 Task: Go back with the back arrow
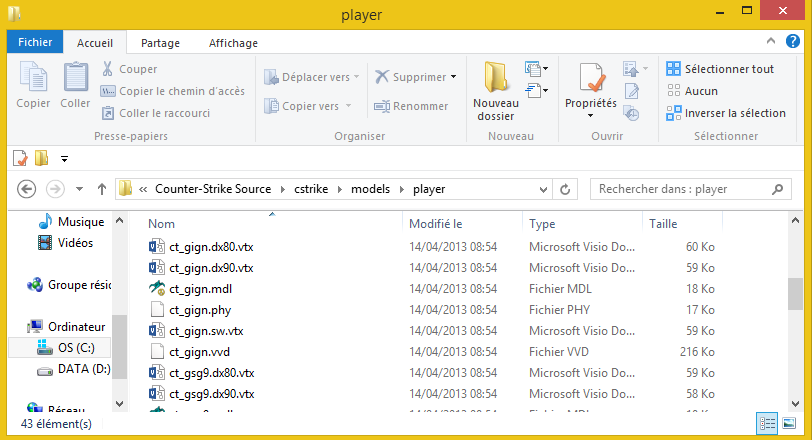[x=26, y=189]
